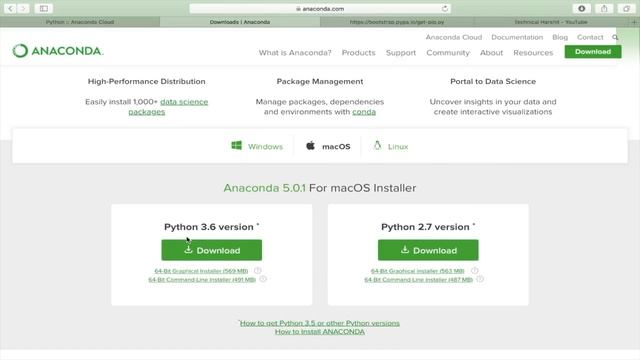The height and width of the screenshot is (360, 640).
Task: Go forward using Safari's forward arrow
Action: pyautogui.click(x=23, y=8)
